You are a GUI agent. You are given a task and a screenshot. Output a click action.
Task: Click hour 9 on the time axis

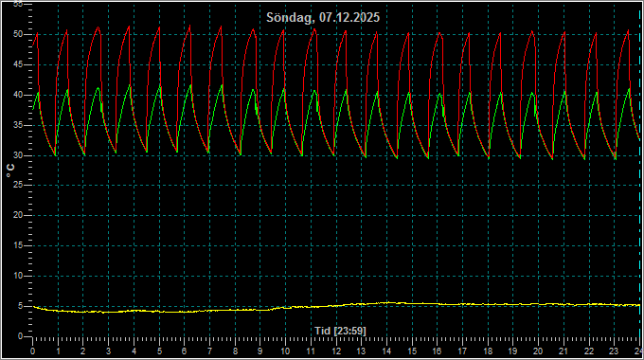click(260, 351)
